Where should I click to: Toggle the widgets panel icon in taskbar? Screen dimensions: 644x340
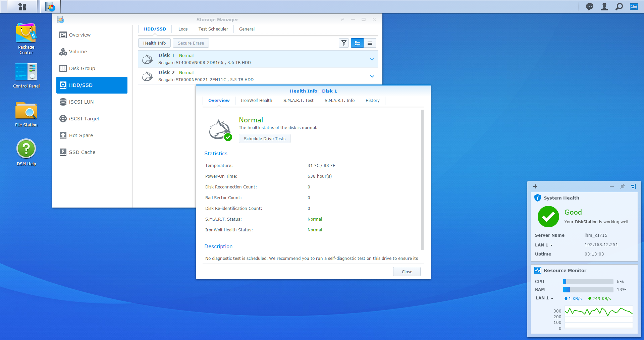point(634,7)
